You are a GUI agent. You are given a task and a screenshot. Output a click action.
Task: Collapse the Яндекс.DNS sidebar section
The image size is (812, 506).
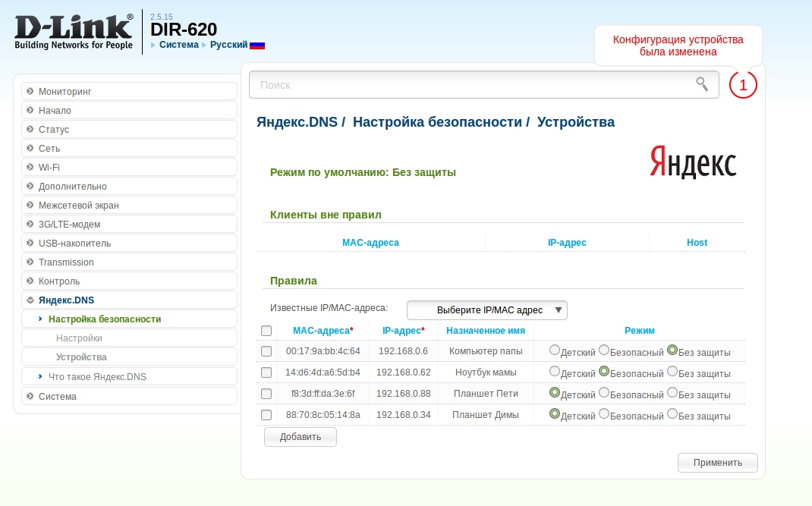(x=30, y=300)
